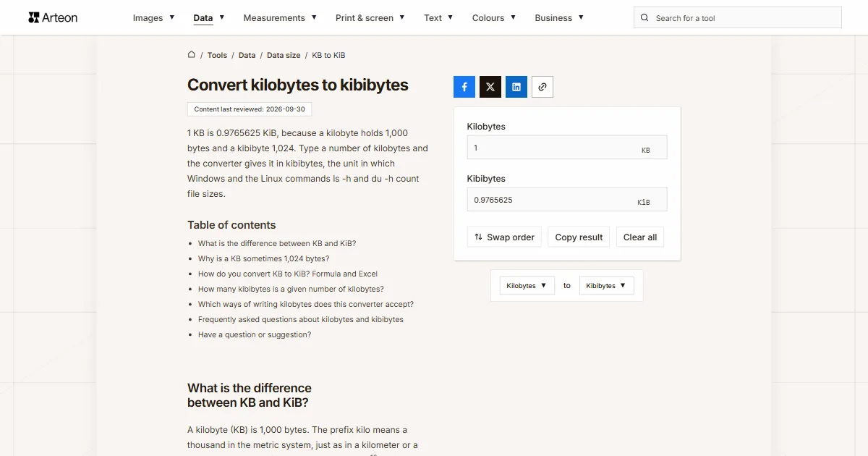Open the Print & screen menu

[365, 18]
